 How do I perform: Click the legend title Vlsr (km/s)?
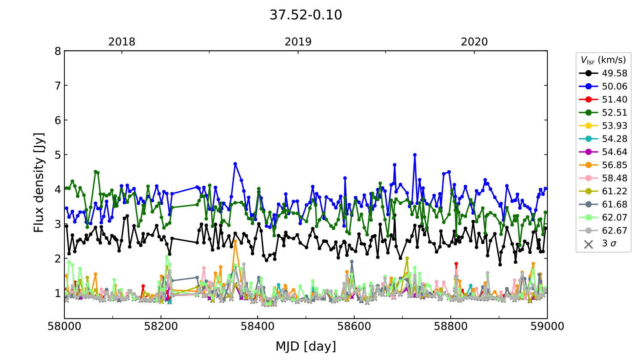coord(603,60)
